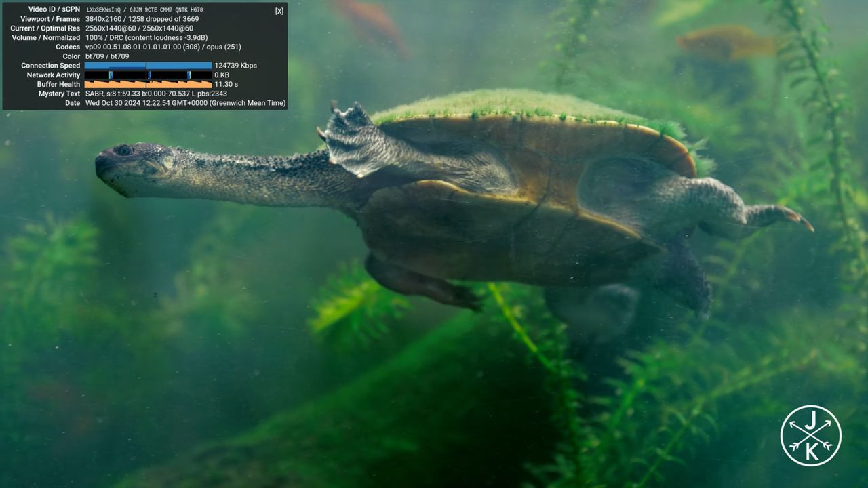Viewport: 868px width, 488px height.
Task: Click "3840x2160 / 1258 dropped of 3669" value
Action: [142, 19]
